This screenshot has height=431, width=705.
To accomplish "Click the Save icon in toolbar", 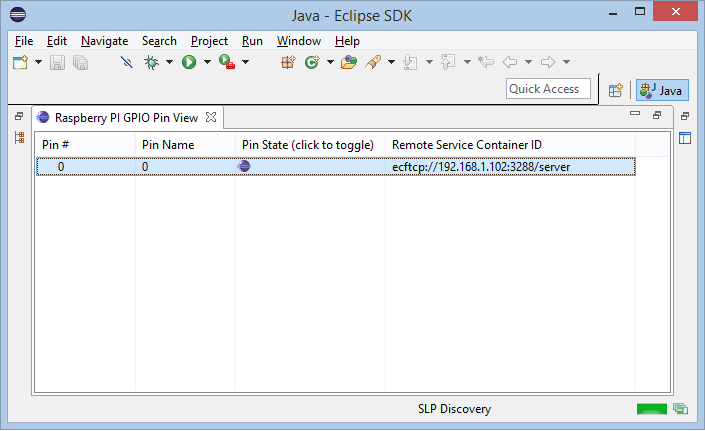I will [57, 62].
